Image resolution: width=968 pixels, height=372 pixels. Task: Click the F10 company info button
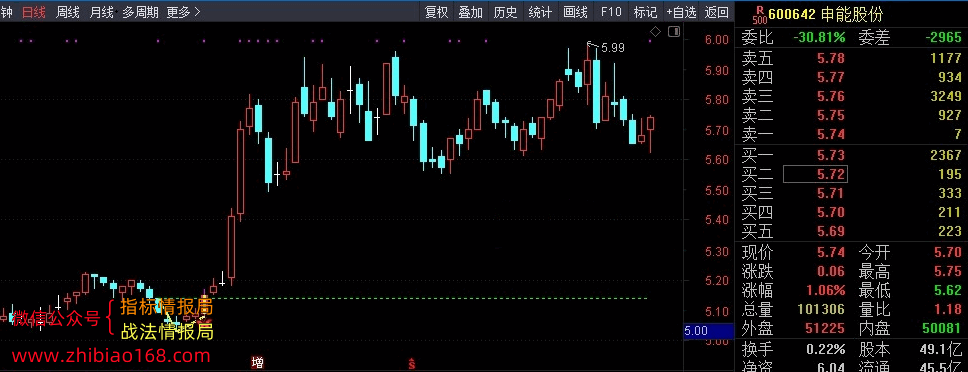click(x=611, y=12)
